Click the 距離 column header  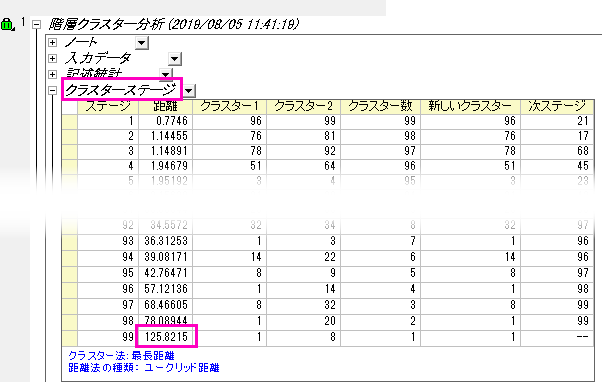(x=165, y=106)
